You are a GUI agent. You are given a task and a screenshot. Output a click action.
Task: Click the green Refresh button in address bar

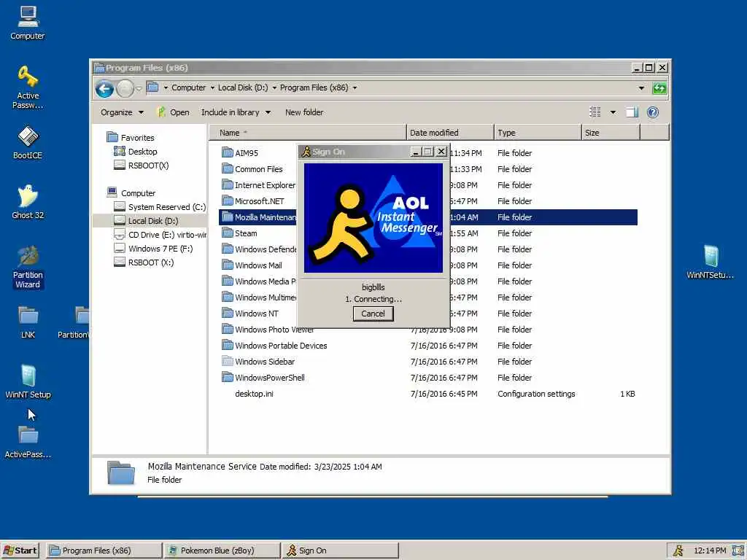point(659,88)
